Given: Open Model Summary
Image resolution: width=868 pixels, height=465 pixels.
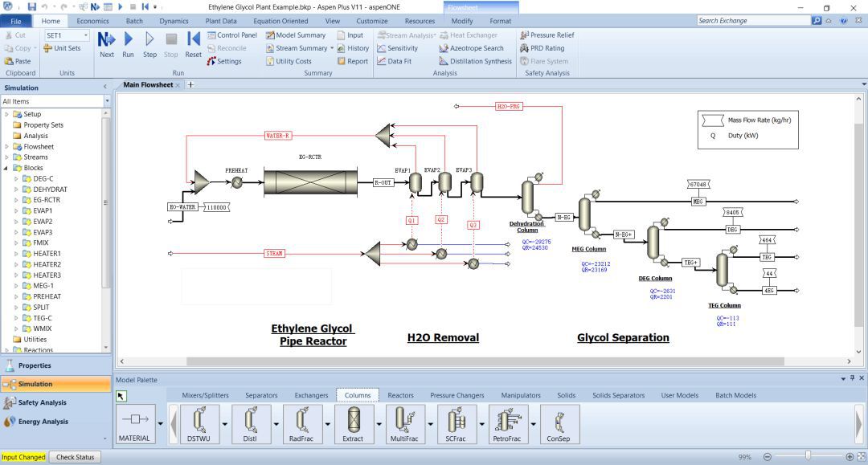Looking at the screenshot, I should 296,35.
